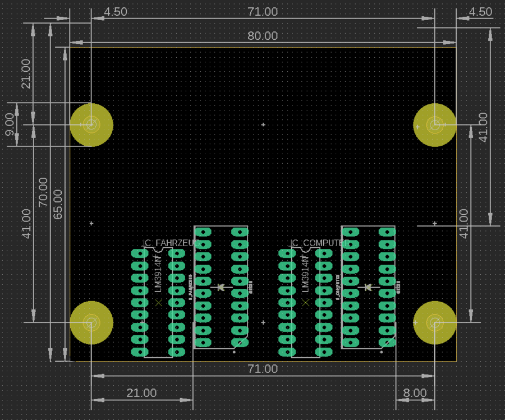Screen dimensions: 505x420
Task: Select the diode symbol in the right LED bar
Action: click(x=368, y=287)
